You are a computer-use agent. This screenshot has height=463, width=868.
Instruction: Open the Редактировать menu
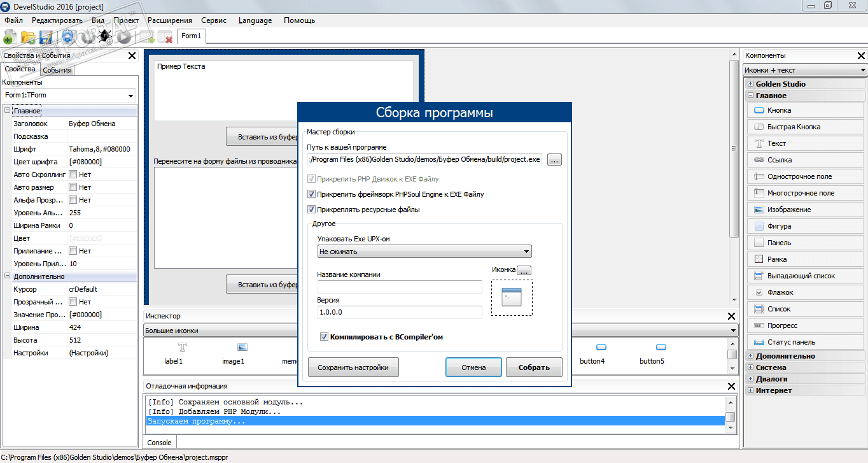57,20
